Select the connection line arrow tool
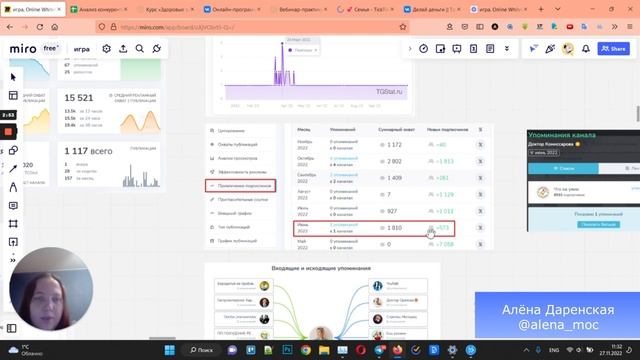The height and width of the screenshot is (360, 640). point(13,169)
